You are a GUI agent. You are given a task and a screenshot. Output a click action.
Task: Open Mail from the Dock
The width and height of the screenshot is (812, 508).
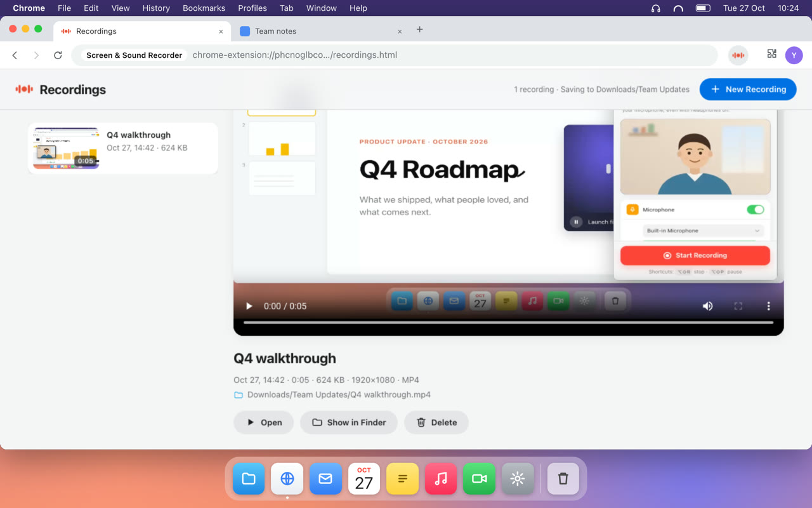(x=325, y=479)
